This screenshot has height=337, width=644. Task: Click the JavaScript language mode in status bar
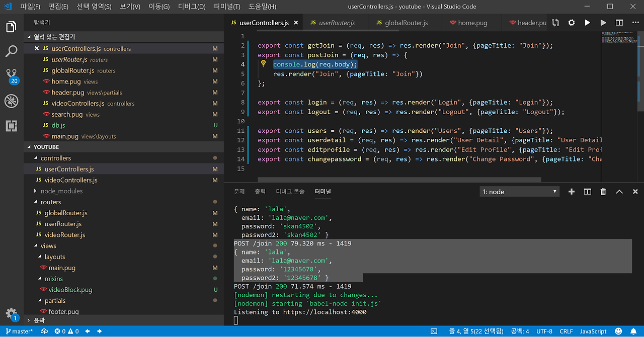pos(593,331)
